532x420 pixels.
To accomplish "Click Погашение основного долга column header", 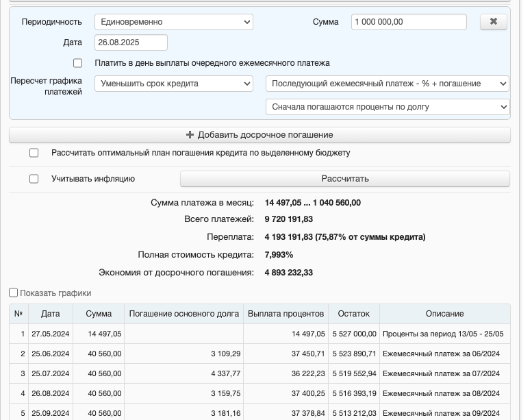I will click(x=184, y=314).
